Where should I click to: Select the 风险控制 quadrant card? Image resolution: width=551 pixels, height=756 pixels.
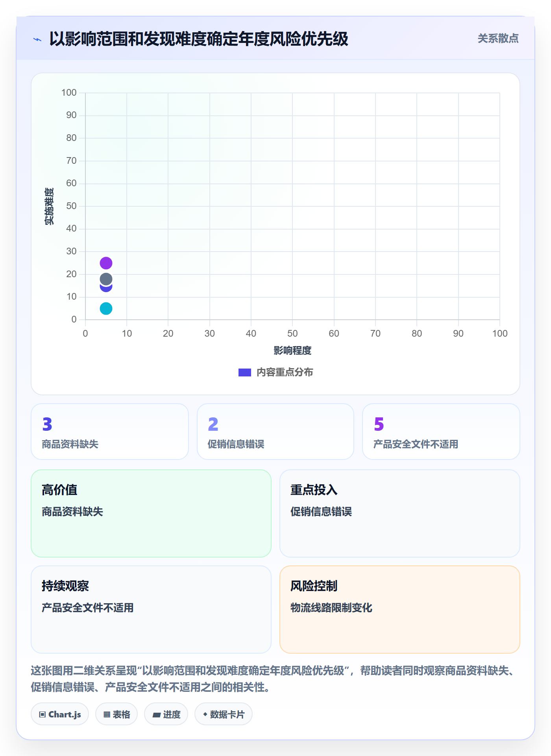pyautogui.click(x=400, y=610)
